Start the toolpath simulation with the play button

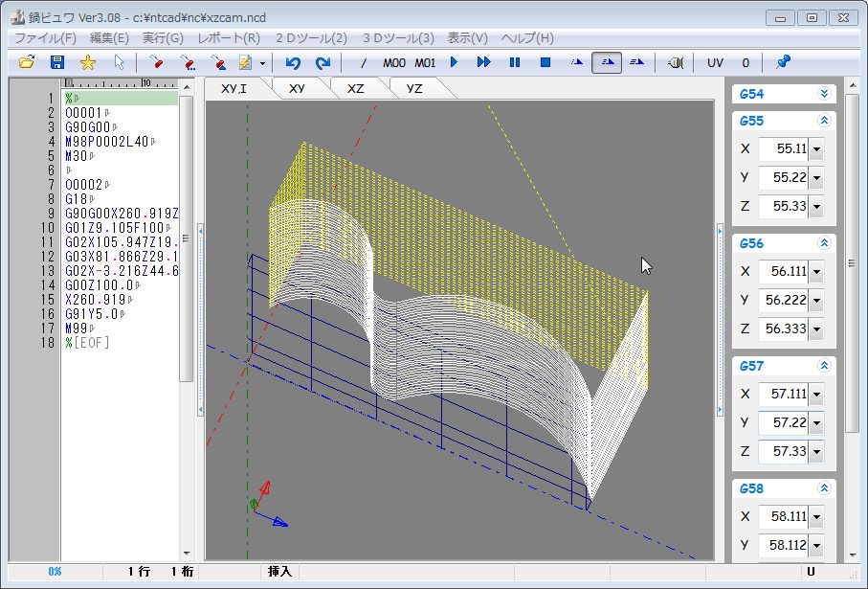[x=454, y=62]
